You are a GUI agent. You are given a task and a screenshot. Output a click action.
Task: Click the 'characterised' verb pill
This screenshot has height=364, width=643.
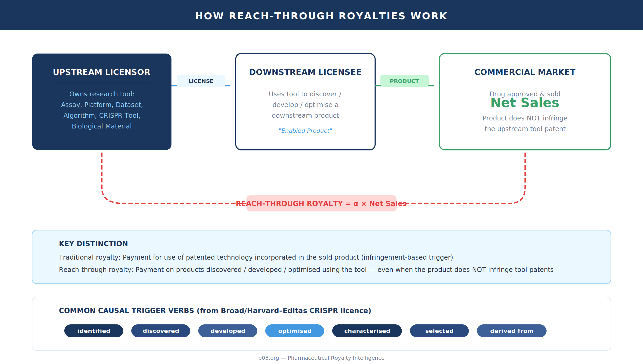pos(367,331)
